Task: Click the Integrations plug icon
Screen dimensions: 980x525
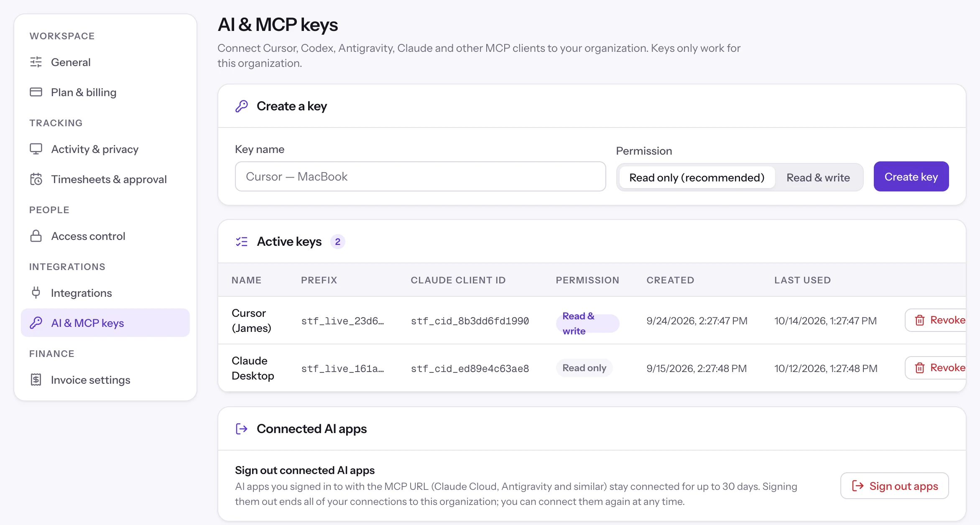Action: 36,293
